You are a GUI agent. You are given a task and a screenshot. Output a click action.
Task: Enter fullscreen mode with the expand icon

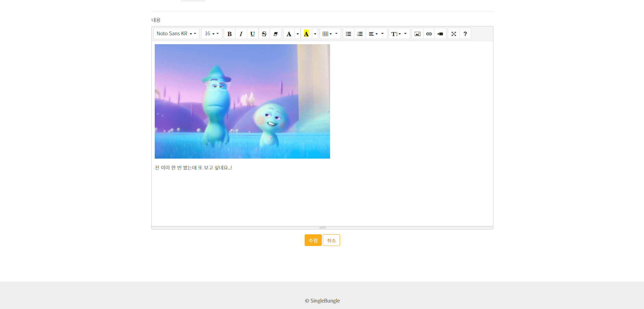453,34
